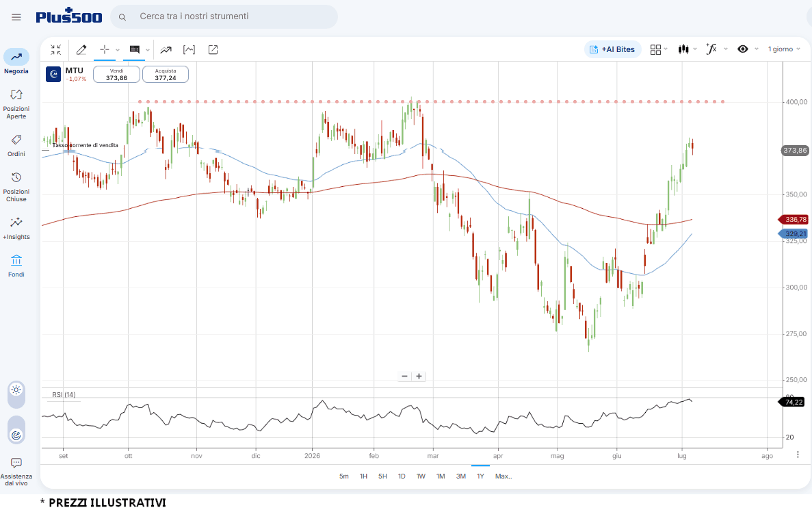The height and width of the screenshot is (510, 812).
Task: Pop out the chart in new window
Action: click(213, 50)
